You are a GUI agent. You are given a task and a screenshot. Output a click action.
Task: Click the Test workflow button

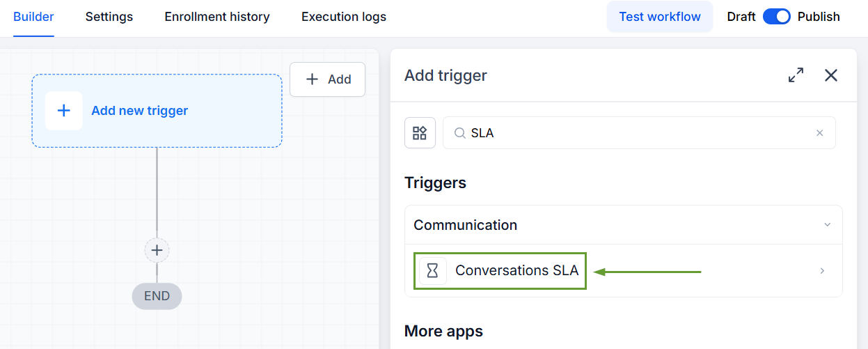click(x=660, y=17)
